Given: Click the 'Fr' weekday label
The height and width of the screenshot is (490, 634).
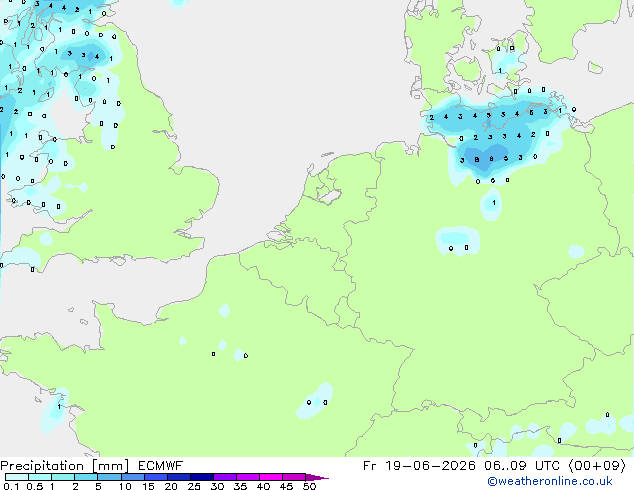Looking at the screenshot, I should pyautogui.click(x=370, y=466).
